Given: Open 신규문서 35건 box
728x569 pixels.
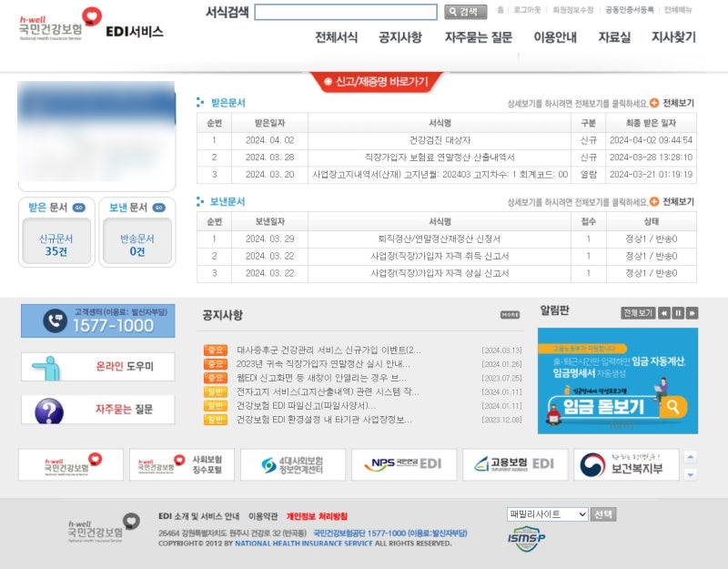Looking at the screenshot, I should coord(56,241).
